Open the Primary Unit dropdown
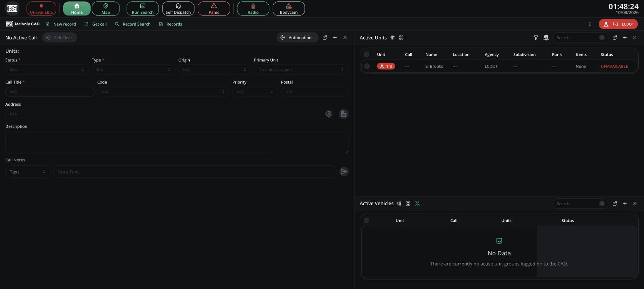The height and width of the screenshot is (289, 644). pos(301,70)
